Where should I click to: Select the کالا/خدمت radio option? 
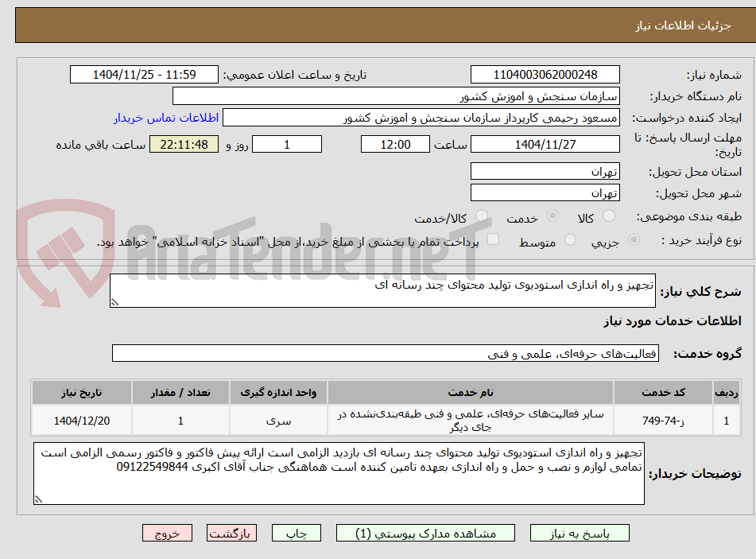tap(482, 216)
